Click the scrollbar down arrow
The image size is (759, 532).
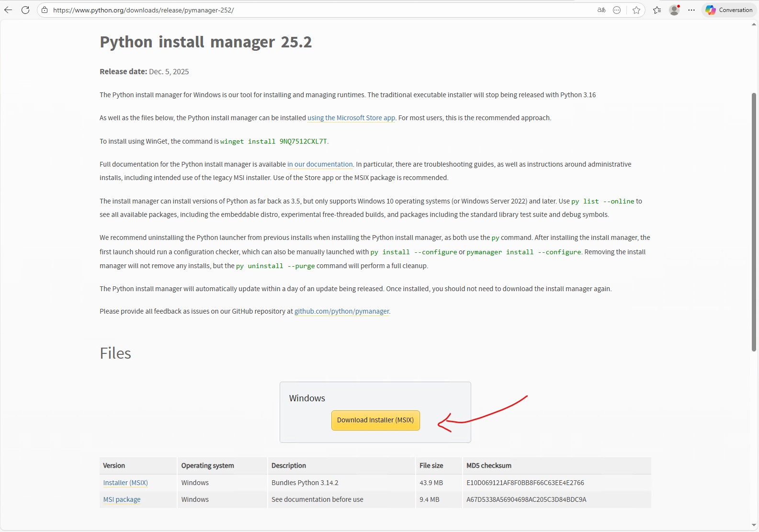(x=754, y=526)
